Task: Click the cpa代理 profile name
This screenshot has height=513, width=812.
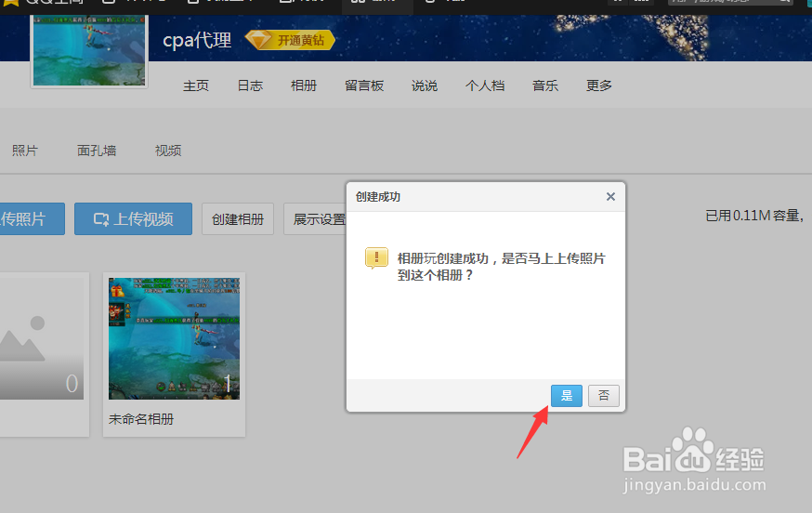Action: point(197,40)
